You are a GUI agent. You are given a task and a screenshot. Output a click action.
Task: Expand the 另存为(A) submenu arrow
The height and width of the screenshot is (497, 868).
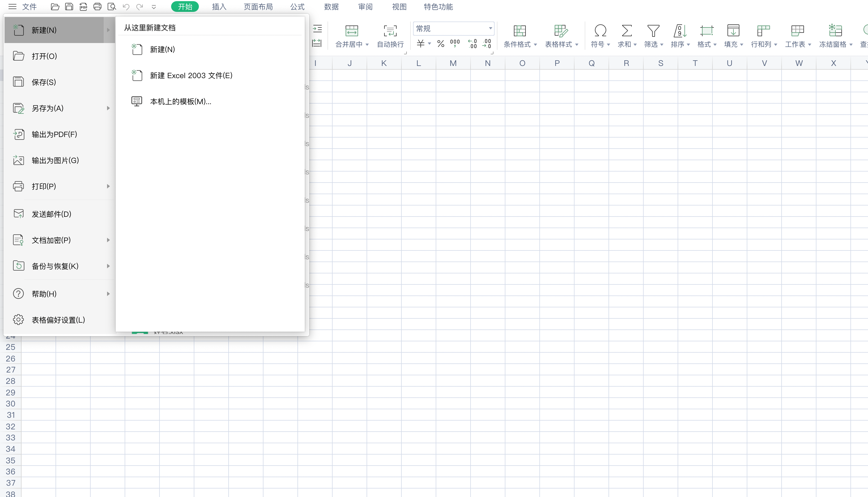click(108, 108)
